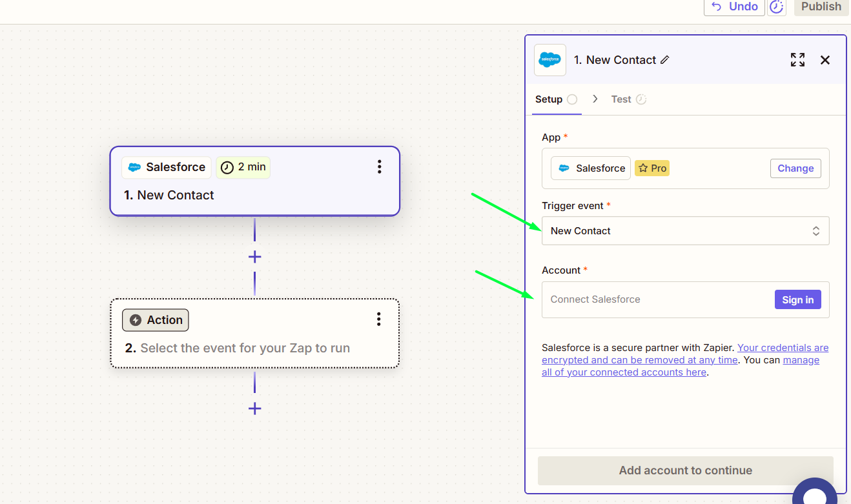Open manage connected accounts link
Viewport: 851px width, 504px height.
[681, 366]
